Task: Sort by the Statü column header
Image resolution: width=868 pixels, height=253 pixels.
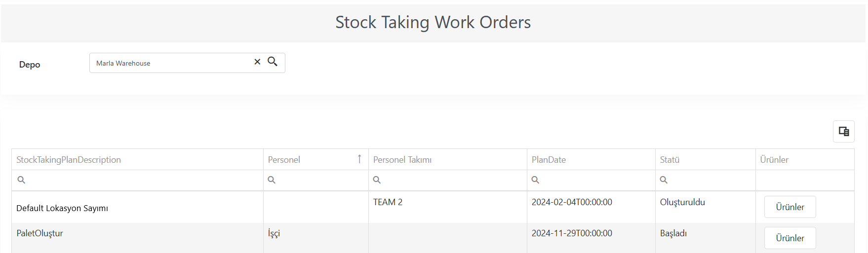Action: click(x=670, y=160)
